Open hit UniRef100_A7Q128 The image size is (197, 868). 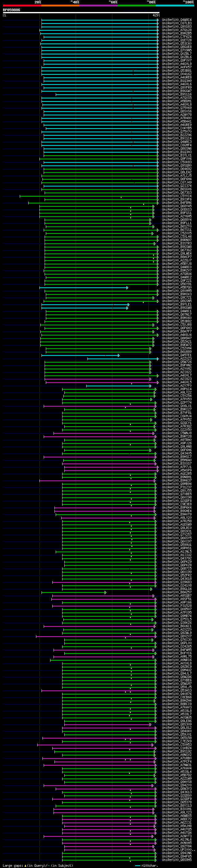click(x=177, y=30)
